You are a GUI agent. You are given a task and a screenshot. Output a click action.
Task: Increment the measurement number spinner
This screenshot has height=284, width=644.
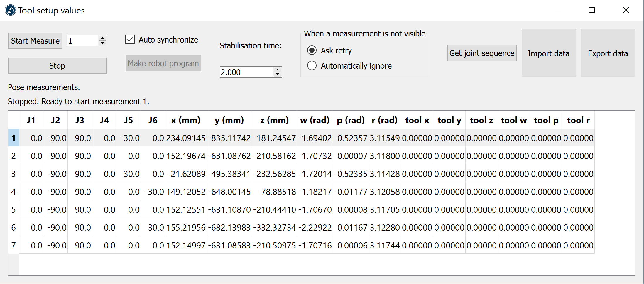click(x=102, y=38)
